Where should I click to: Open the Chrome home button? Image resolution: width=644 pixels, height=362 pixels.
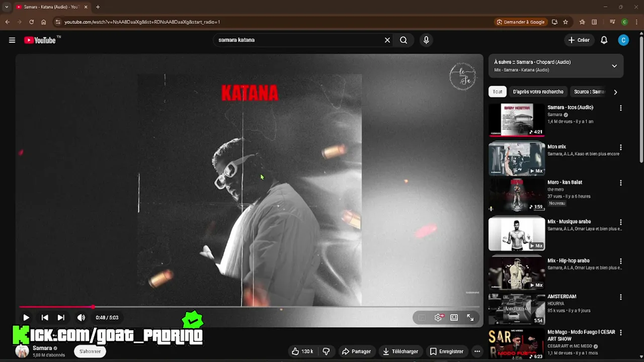[x=44, y=22]
